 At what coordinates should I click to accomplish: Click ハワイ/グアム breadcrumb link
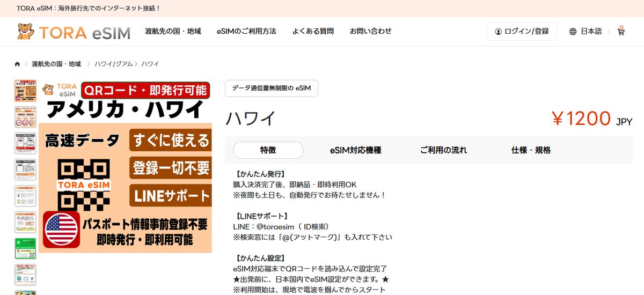point(113,64)
